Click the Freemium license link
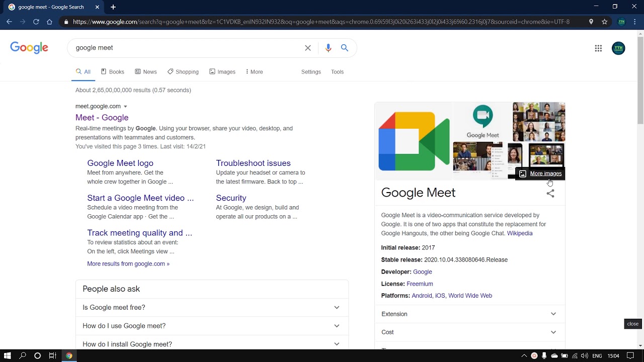 420,284
